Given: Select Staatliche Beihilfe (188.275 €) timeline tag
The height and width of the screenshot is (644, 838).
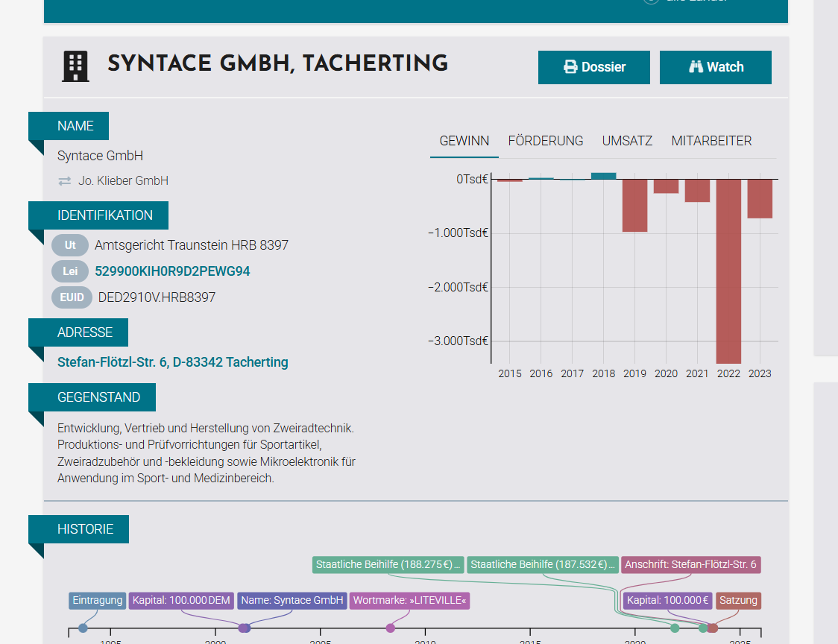Looking at the screenshot, I should coord(388,565).
